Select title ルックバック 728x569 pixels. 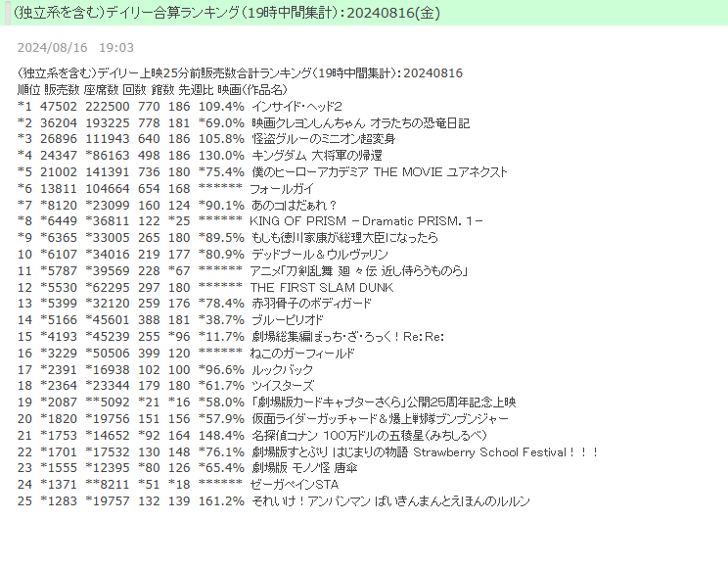point(282,369)
